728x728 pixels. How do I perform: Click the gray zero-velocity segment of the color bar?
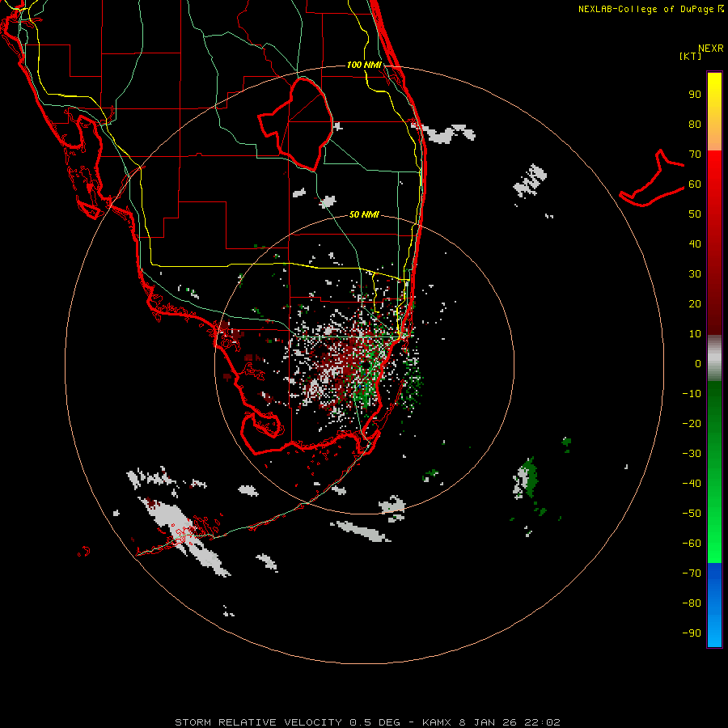(714, 358)
